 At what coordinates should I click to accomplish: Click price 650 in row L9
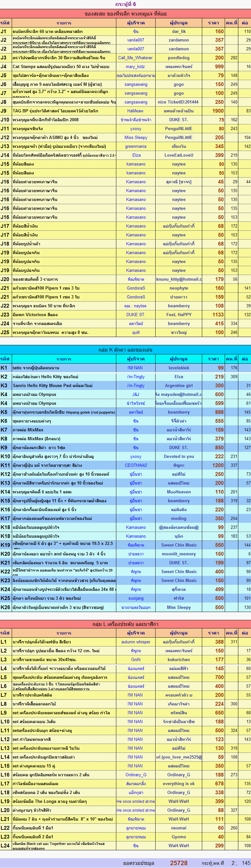(219, 713)
